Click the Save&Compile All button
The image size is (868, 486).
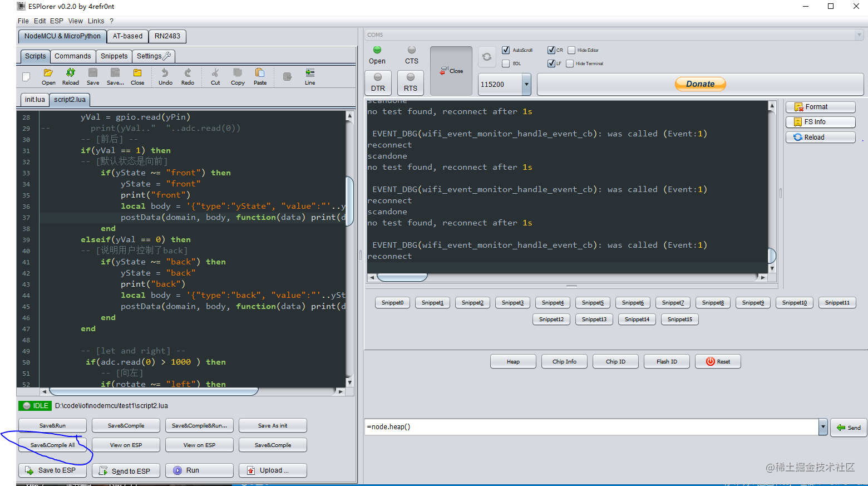point(52,445)
